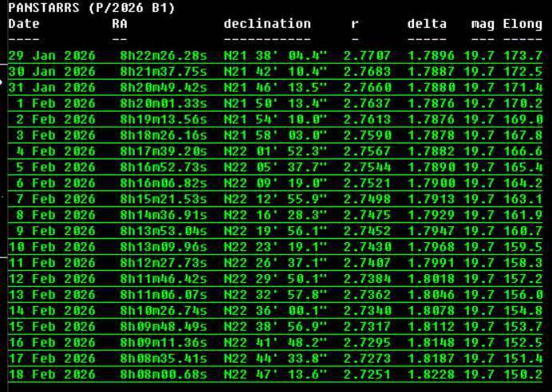Click the PANSTARRS (P/2026 B1) title
The height and width of the screenshot is (392, 552).
click(92, 8)
